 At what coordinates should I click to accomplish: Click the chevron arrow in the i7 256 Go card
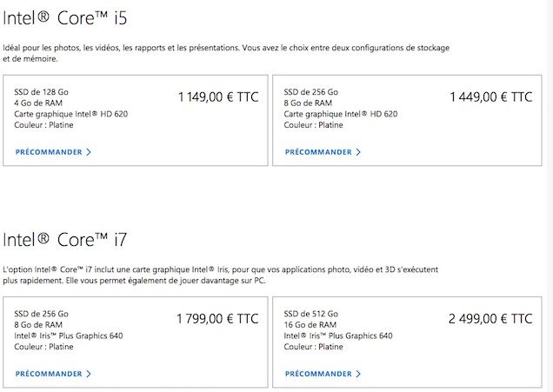click(x=89, y=374)
